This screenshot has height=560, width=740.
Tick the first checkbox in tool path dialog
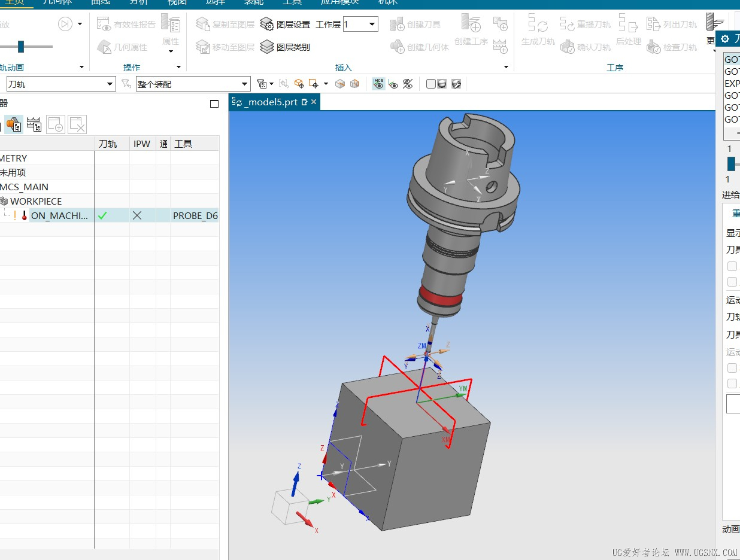[x=732, y=266]
